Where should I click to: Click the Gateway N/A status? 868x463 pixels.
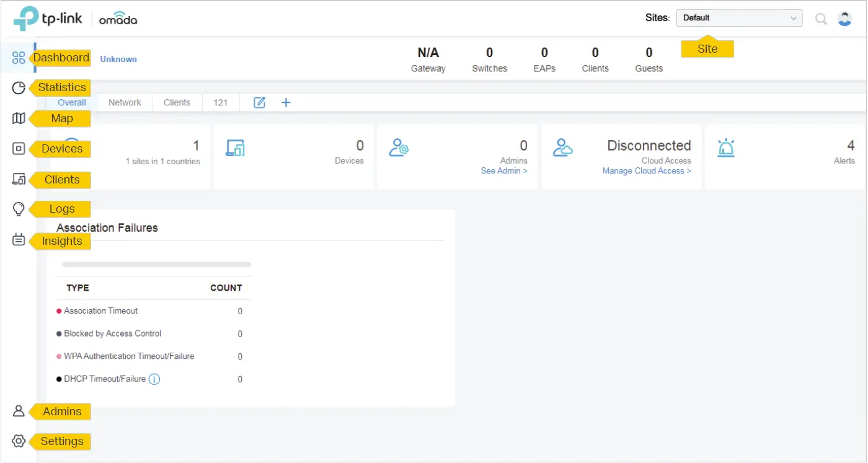point(428,60)
